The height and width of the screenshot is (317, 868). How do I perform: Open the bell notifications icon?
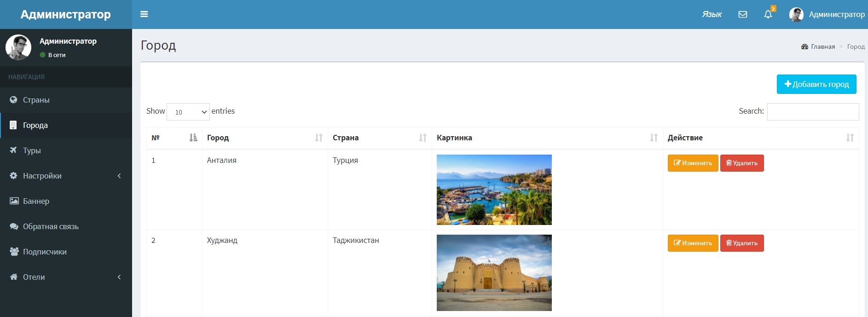(x=768, y=14)
